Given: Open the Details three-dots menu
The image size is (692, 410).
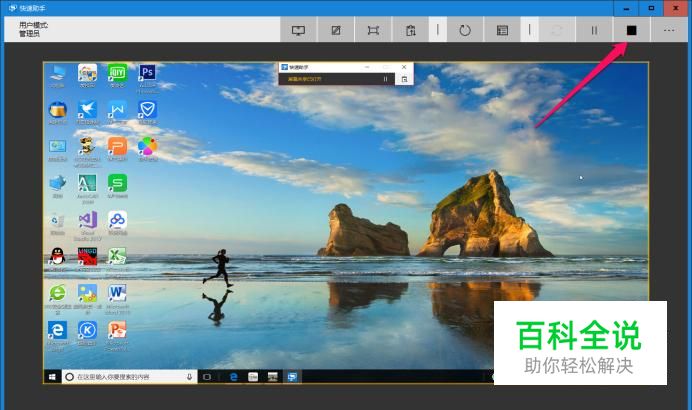Looking at the screenshot, I should pos(669,30).
